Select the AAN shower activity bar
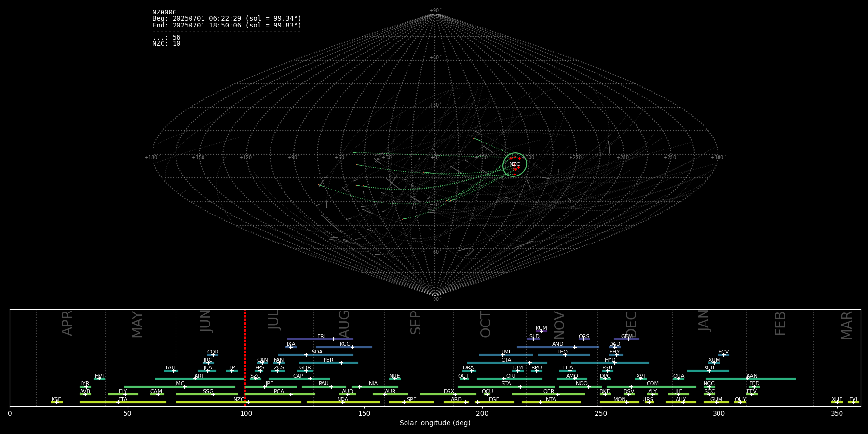 [751, 379]
